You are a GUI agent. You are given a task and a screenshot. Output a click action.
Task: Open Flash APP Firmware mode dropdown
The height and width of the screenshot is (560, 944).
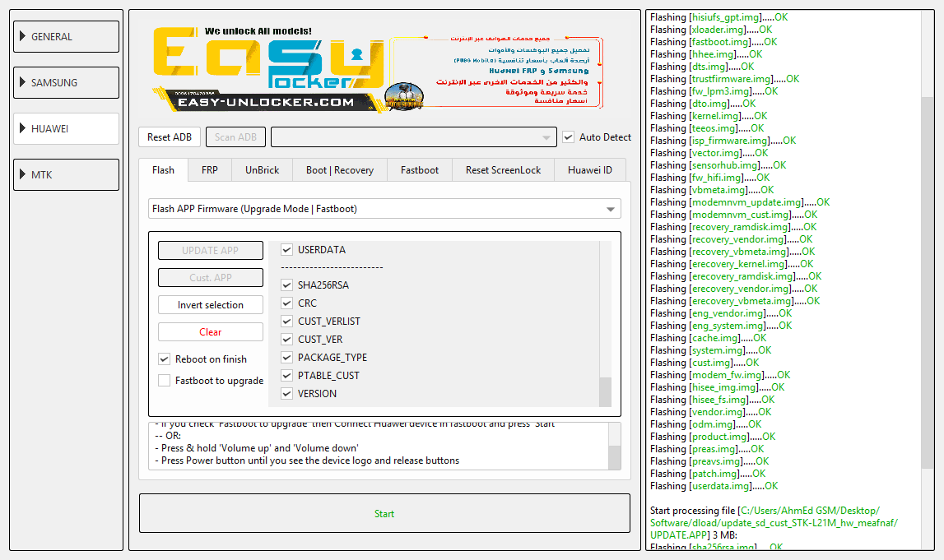384,209
